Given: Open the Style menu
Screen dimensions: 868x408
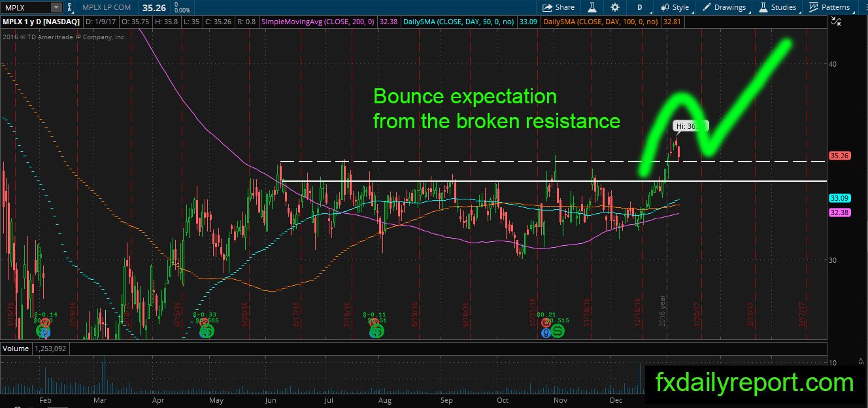Looking at the screenshot, I should point(675,7).
